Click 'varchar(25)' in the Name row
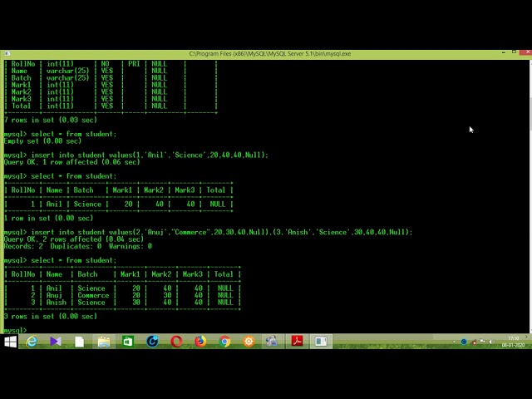The height and width of the screenshot is (399, 532). point(67,71)
